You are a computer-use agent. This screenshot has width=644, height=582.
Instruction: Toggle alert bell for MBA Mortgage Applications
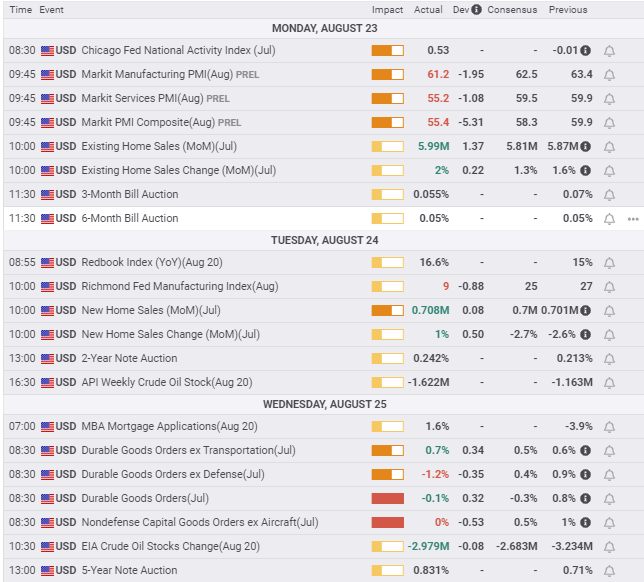(609, 426)
